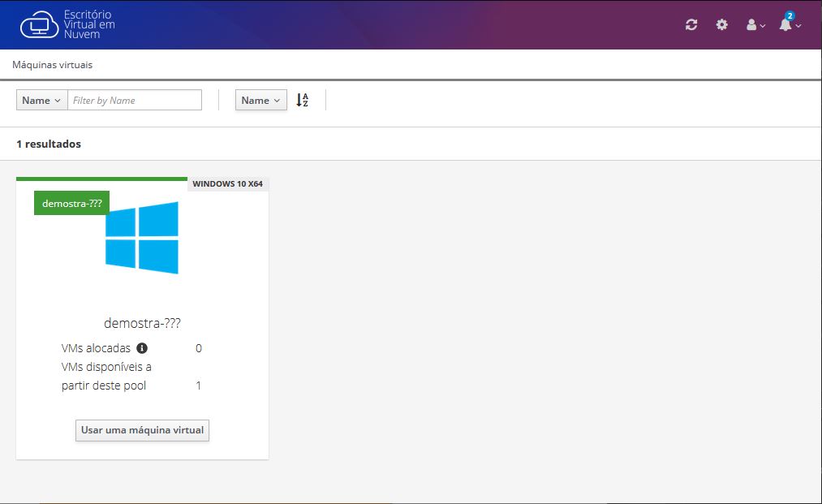Click the WINDOWS 10 X64 tag
The image size is (822, 504).
227,184
